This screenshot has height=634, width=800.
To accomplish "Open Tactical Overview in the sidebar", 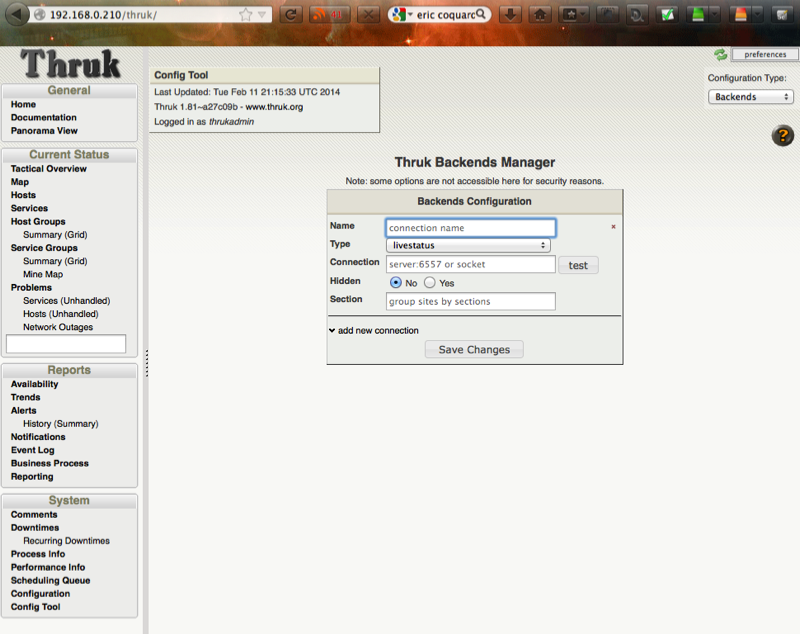I will (48, 169).
